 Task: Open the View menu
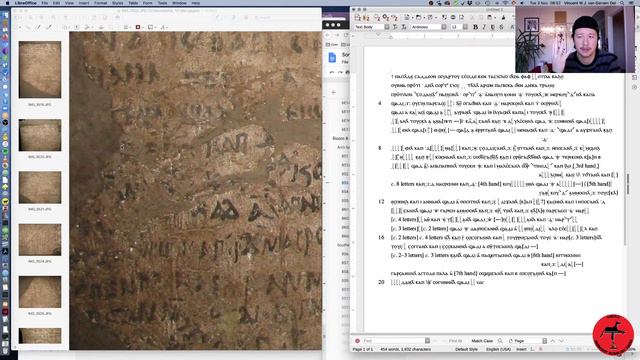69,3
